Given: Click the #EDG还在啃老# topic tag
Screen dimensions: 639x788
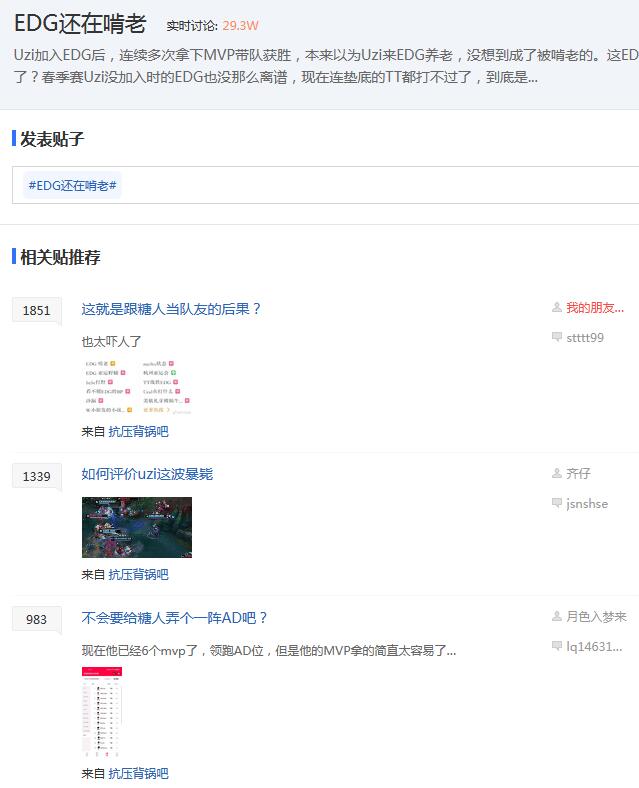Looking at the screenshot, I should pos(72,185).
